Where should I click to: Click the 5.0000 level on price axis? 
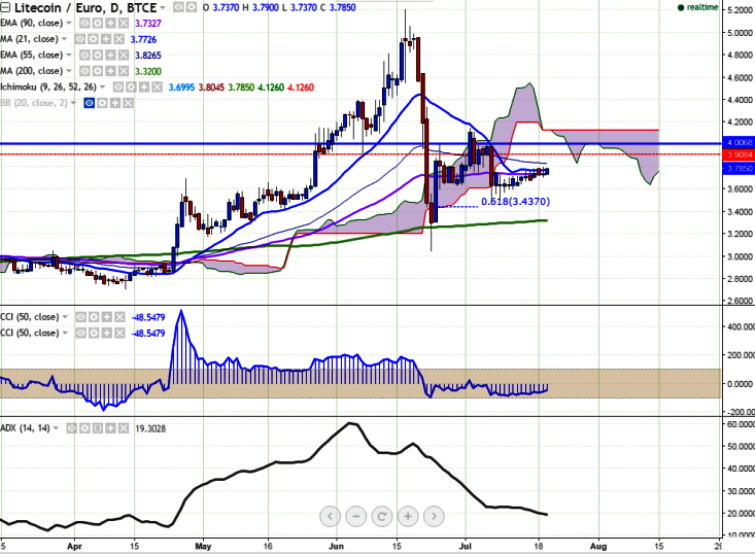pyautogui.click(x=740, y=33)
